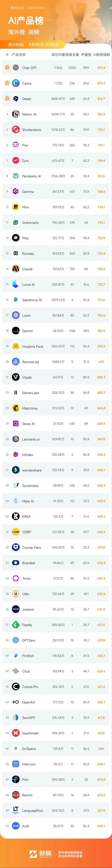
Task: Click the Andi blue icon
Action: click(x=16, y=826)
